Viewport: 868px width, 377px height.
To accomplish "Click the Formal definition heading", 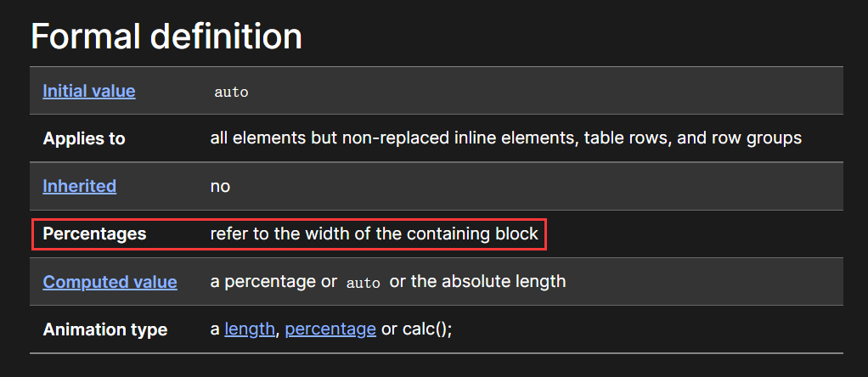I will 166,37.
